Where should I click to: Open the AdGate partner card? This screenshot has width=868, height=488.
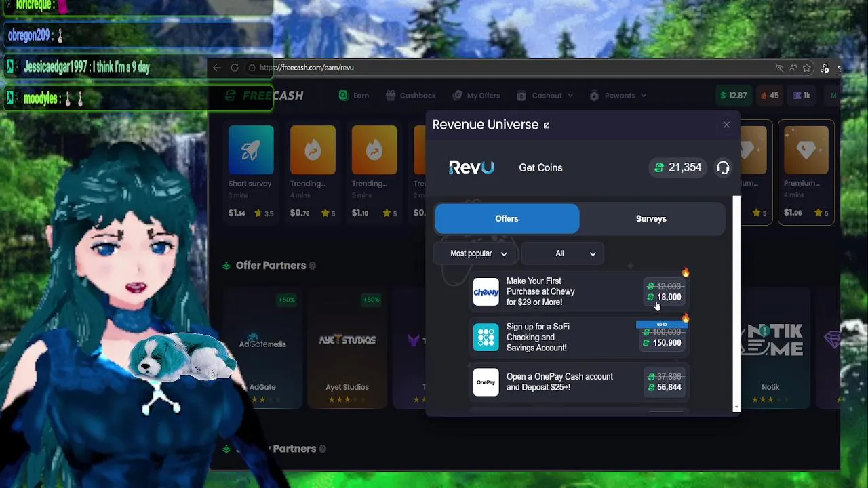(x=262, y=348)
